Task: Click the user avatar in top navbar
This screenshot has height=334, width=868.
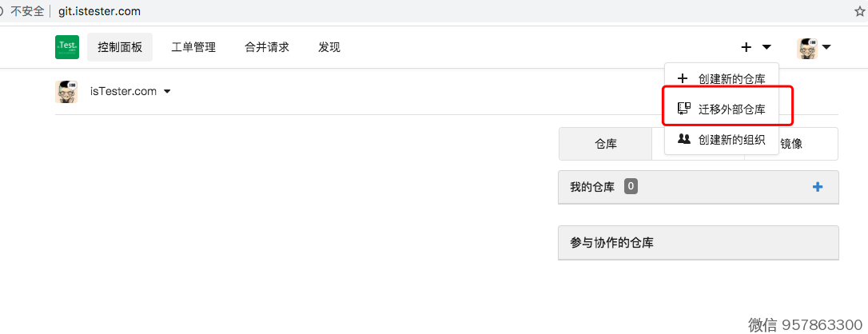Action: pos(807,47)
